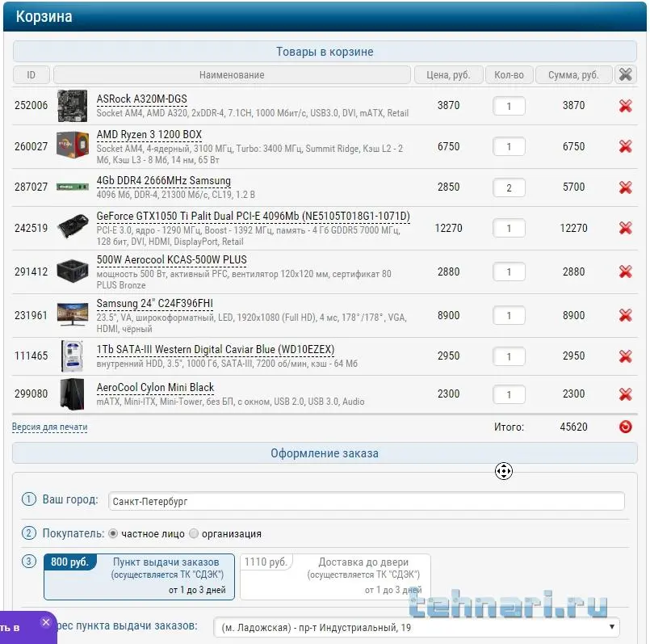Click the ID column header
This screenshot has height=644, width=650.
(x=31, y=74)
